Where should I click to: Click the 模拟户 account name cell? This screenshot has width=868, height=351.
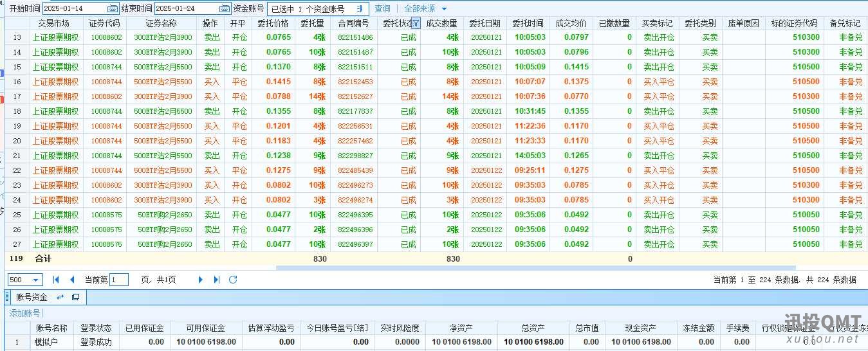(x=51, y=342)
